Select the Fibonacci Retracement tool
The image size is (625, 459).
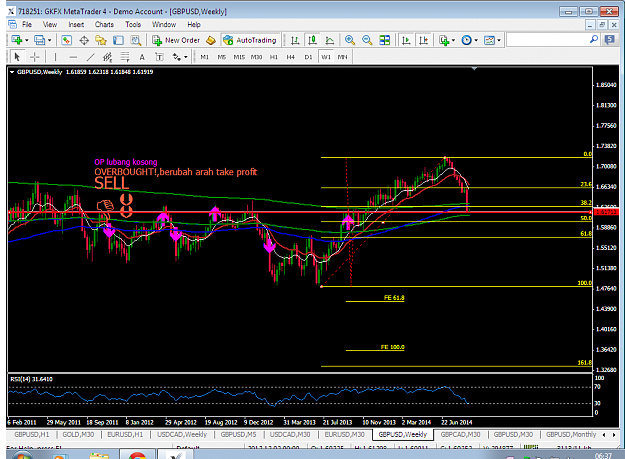[x=125, y=57]
